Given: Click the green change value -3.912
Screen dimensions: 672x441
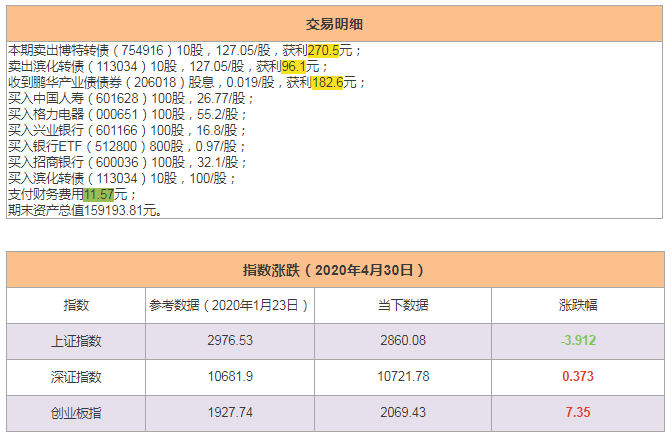Looking at the screenshot, I should tap(578, 340).
